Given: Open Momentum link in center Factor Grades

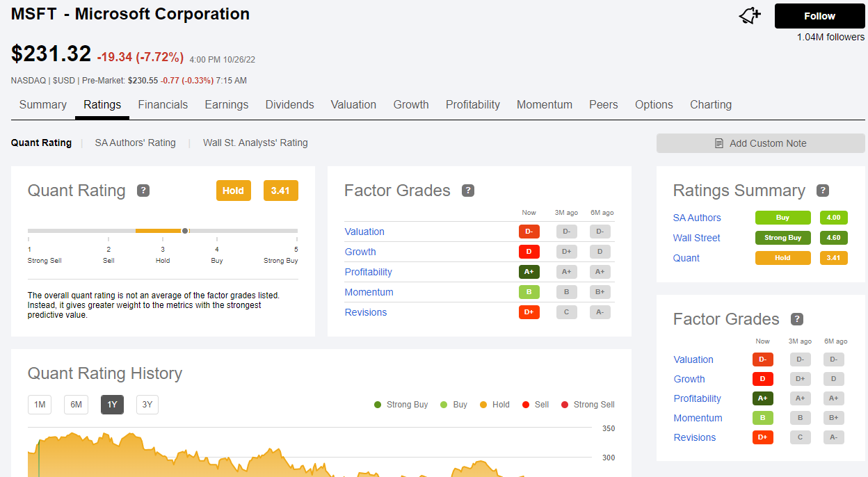Looking at the screenshot, I should coord(369,292).
